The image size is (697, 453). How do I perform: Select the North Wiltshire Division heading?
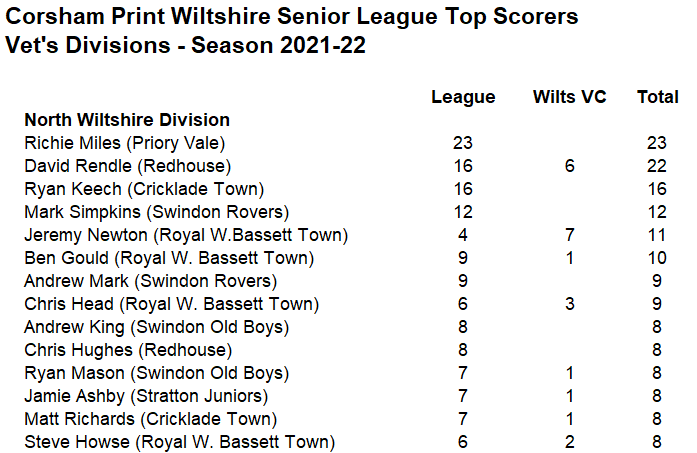127,120
